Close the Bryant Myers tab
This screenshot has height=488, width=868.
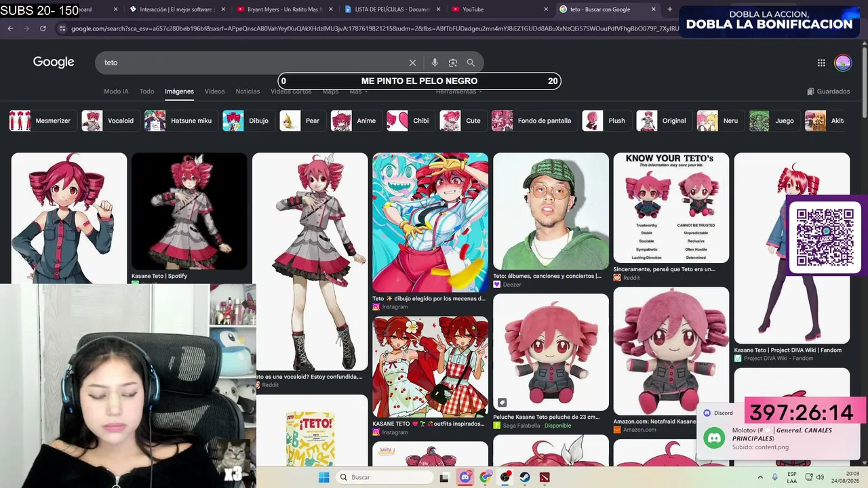(x=330, y=9)
